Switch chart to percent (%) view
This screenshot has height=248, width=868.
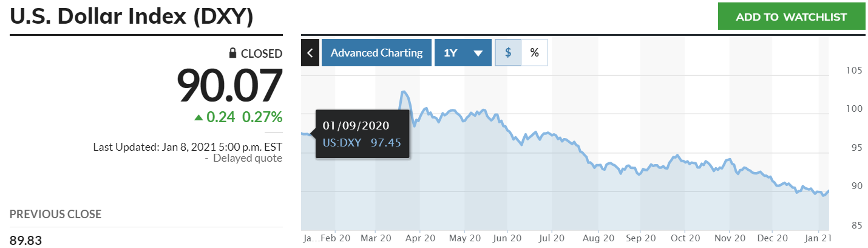click(534, 53)
